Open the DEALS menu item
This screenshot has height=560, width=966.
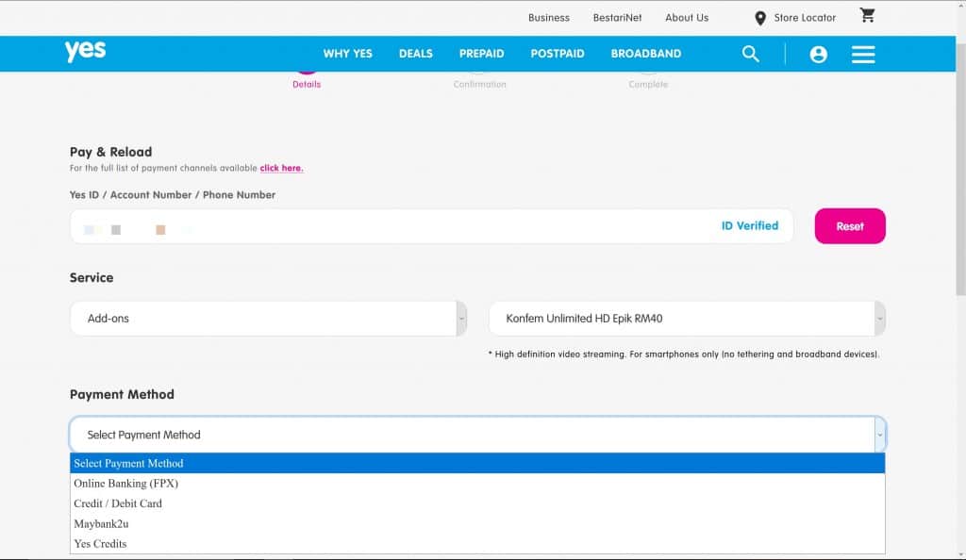click(415, 54)
